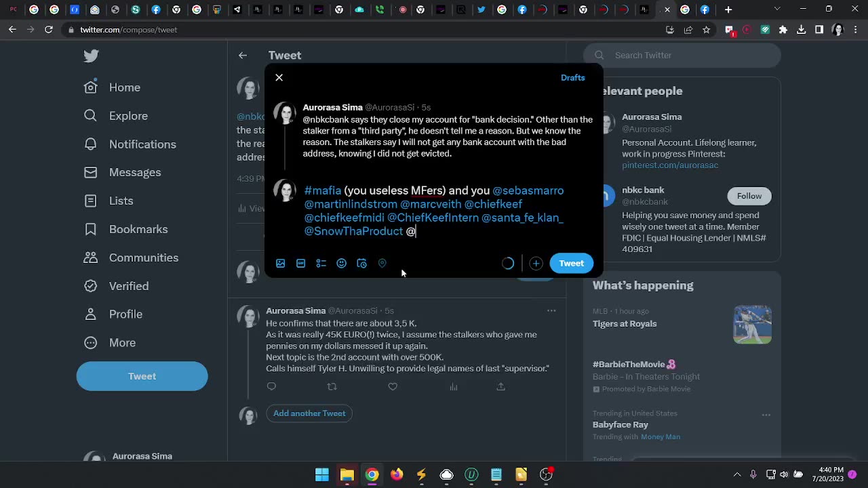Open Firefox from the taskbar
Viewport: 868px width, 488px height.
tap(397, 474)
